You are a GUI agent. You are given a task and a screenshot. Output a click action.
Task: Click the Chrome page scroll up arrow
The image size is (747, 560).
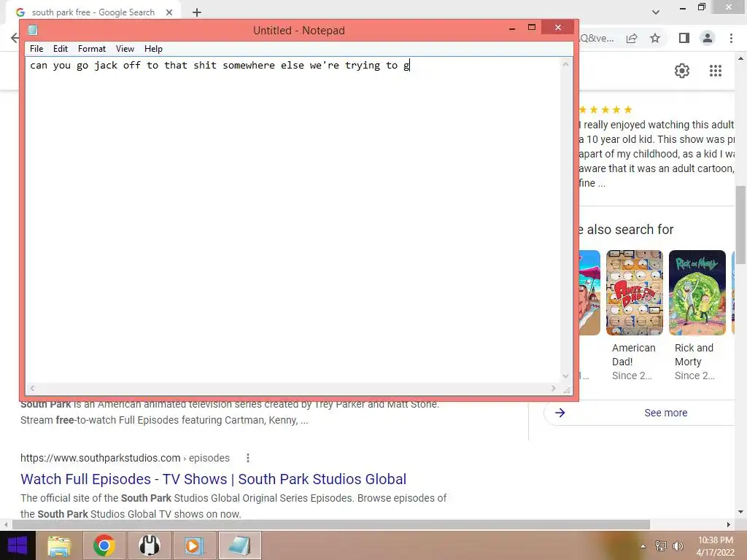point(741,58)
